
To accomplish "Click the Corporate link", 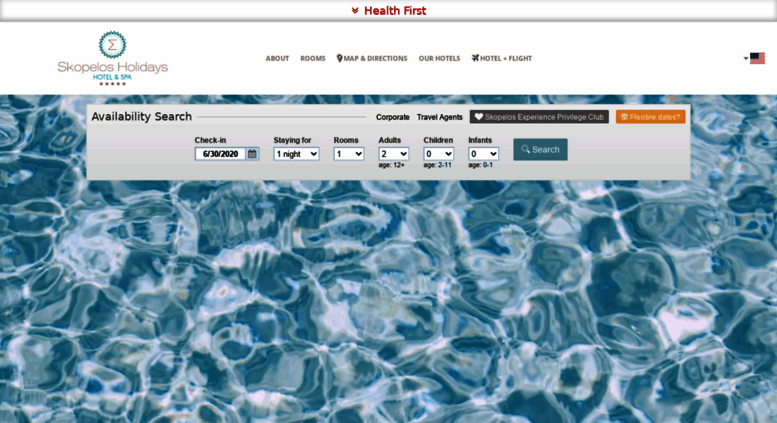I will [392, 117].
